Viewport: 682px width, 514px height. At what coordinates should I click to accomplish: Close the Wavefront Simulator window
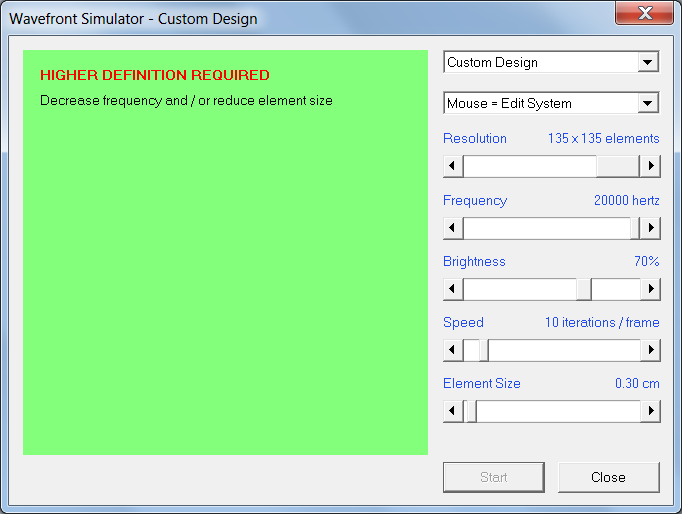click(x=645, y=13)
